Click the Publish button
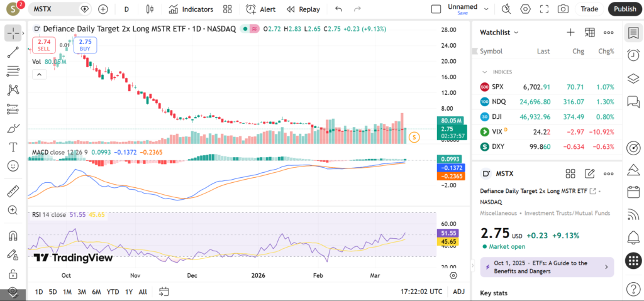 625,9
